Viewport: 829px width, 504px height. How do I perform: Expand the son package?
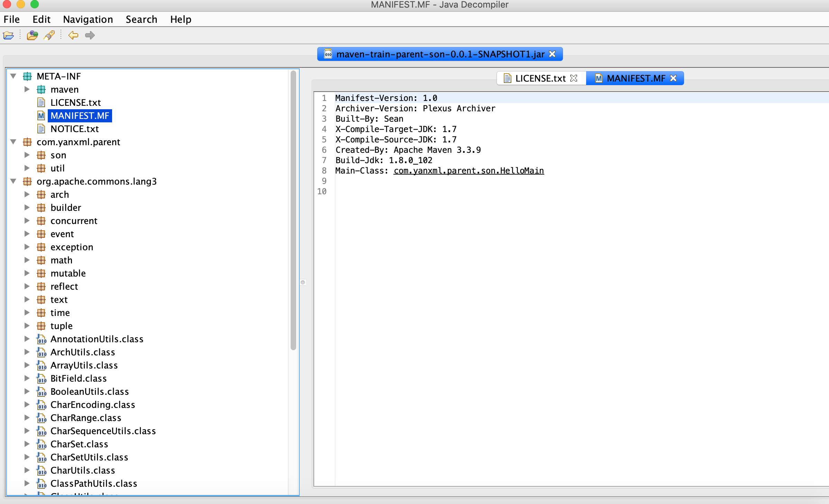27,155
